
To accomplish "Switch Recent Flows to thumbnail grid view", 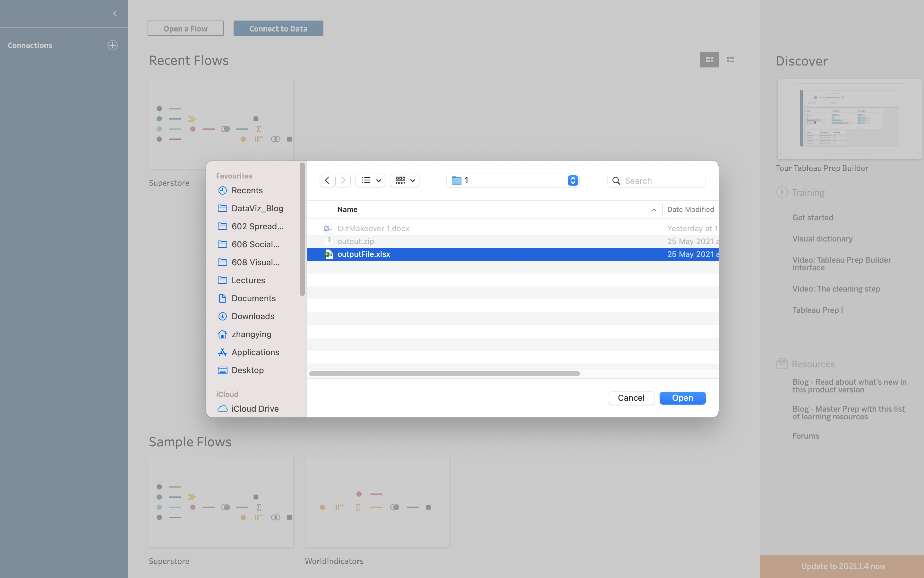I will [709, 60].
